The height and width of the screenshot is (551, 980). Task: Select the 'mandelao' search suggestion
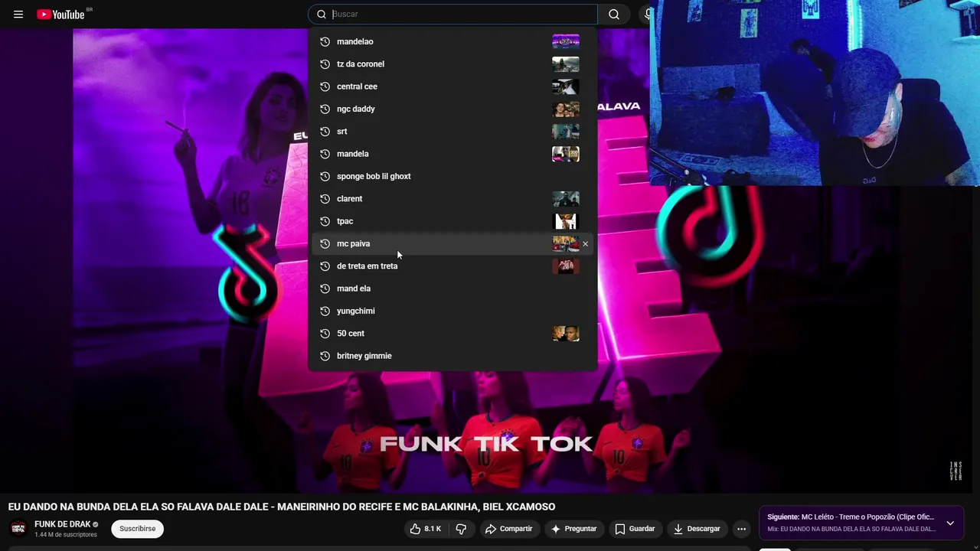tap(452, 41)
